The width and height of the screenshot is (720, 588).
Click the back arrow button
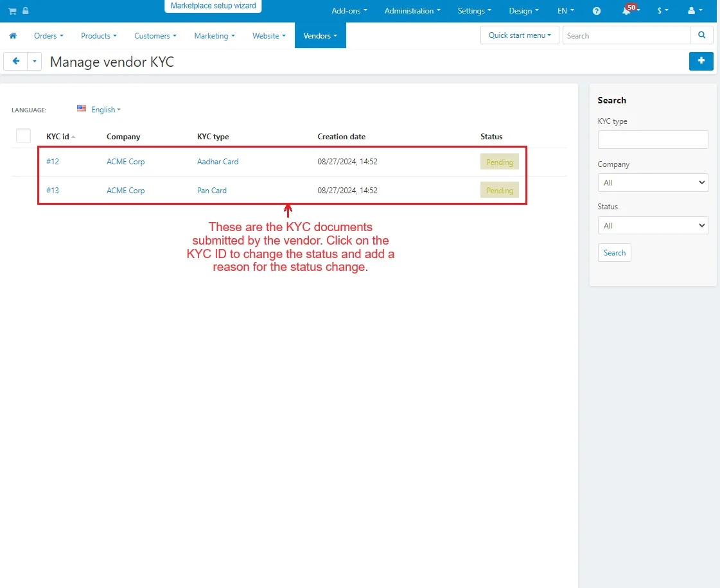click(x=15, y=62)
